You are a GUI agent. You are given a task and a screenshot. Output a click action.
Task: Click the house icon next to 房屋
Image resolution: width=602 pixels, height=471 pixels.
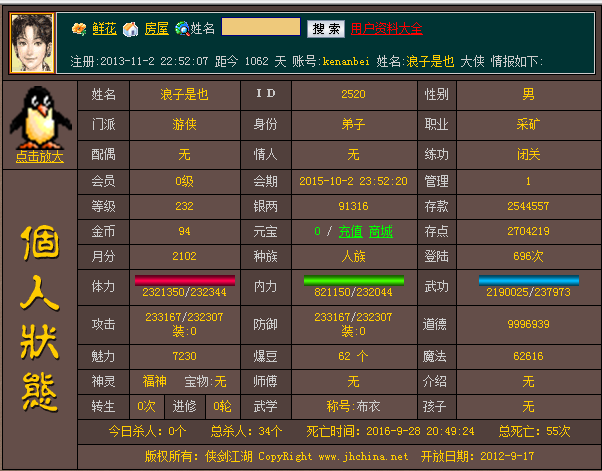tap(131, 29)
